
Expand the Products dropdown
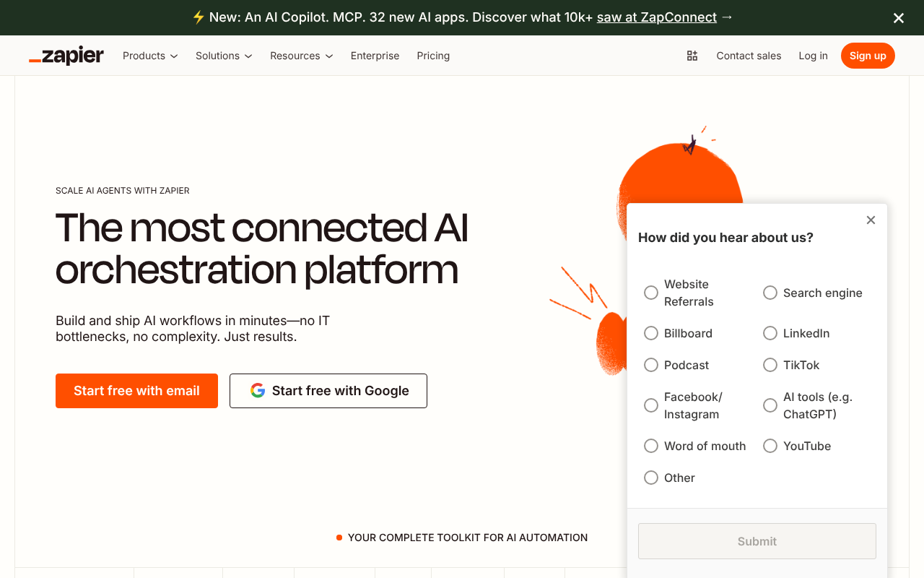pos(149,56)
